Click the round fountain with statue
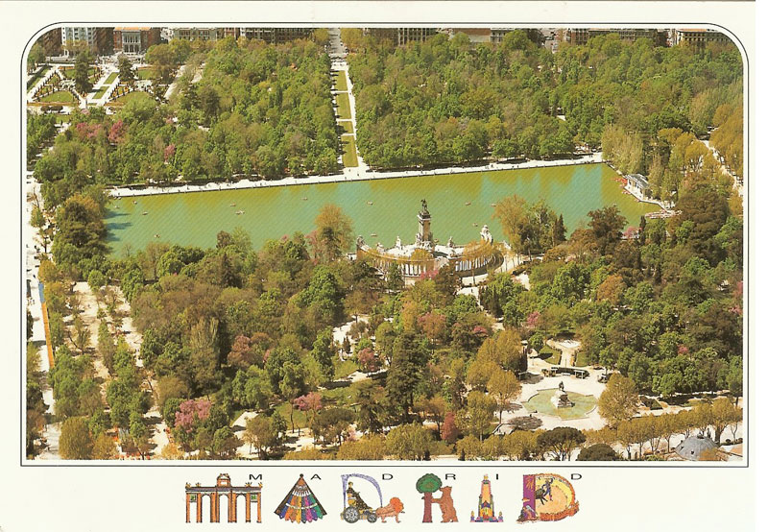Viewport: 768px width, 532px height. point(562,403)
